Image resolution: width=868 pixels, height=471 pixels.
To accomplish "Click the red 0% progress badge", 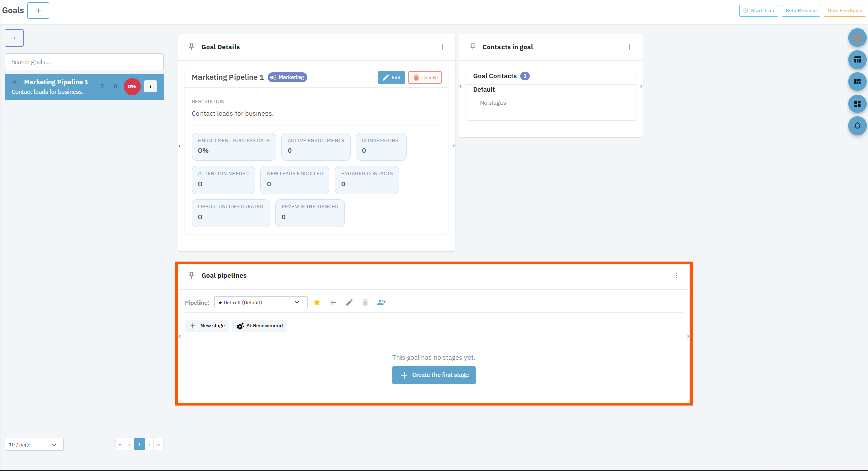I will (x=132, y=87).
